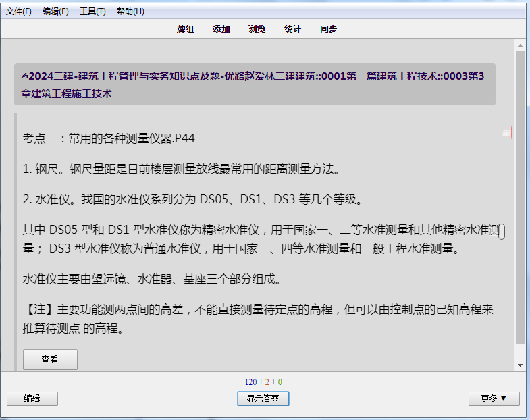This screenshot has width=530, height=420.
Task: Click the line starting 1. 钢尺
Action: (181, 169)
